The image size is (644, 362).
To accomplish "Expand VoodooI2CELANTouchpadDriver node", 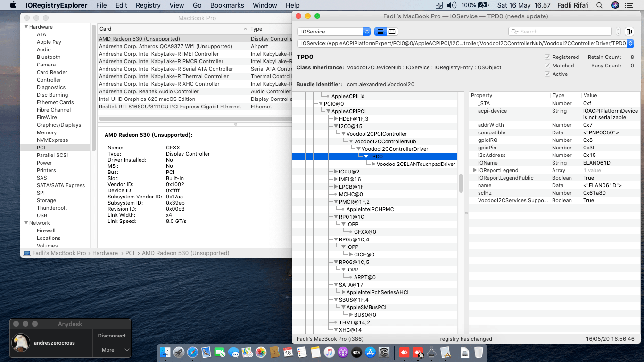I will 373,164.
